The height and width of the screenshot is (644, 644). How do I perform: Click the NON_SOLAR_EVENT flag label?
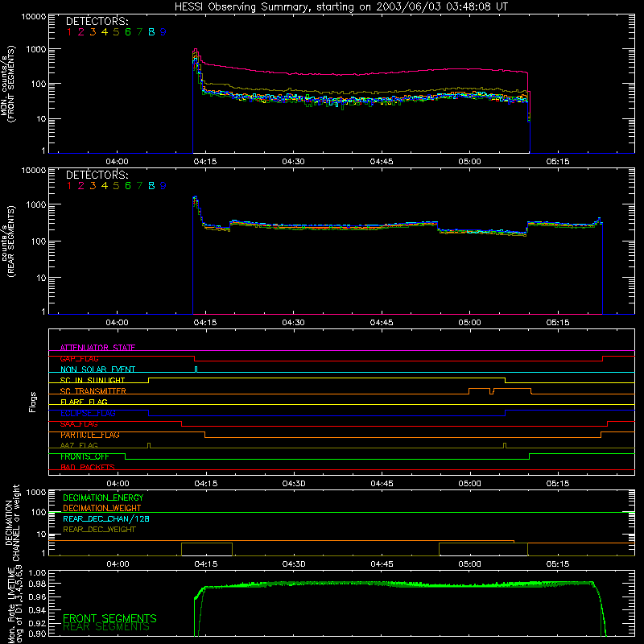pos(97,369)
